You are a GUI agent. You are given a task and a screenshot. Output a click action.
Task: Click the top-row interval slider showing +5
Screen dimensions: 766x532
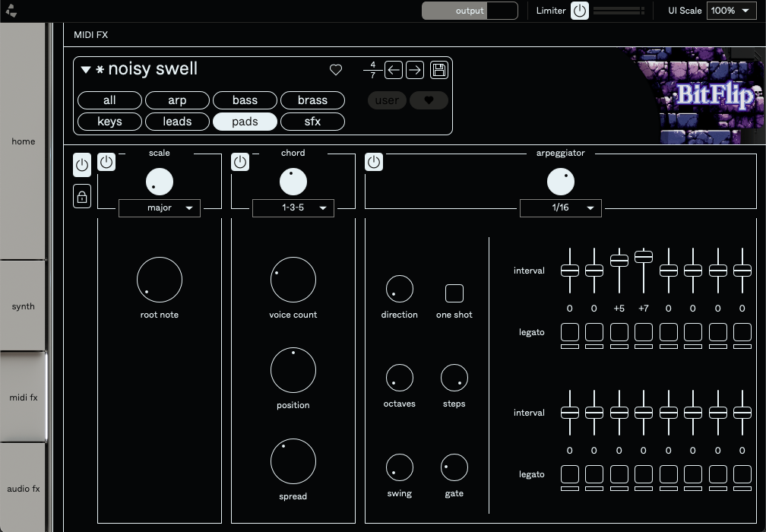tap(619, 270)
